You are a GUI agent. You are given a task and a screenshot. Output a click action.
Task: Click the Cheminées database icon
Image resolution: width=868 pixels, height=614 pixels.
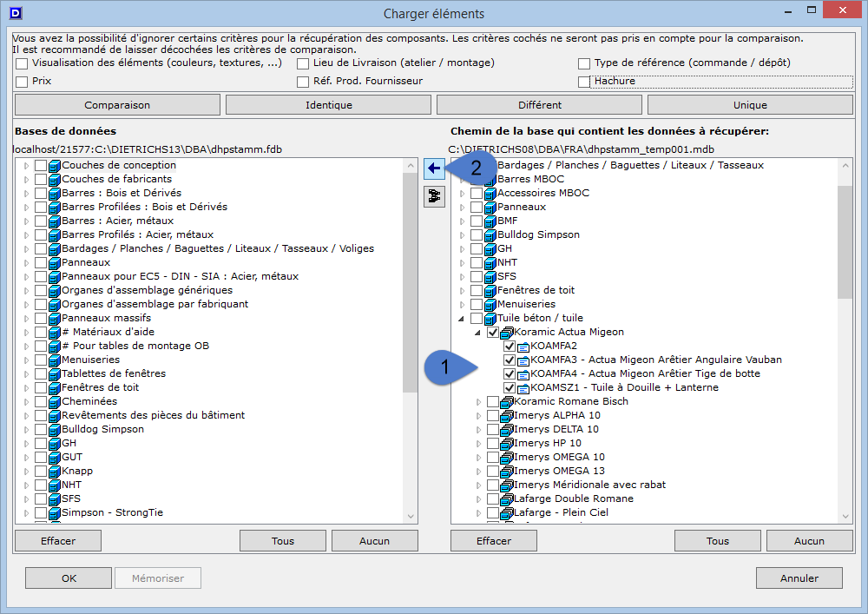55,401
